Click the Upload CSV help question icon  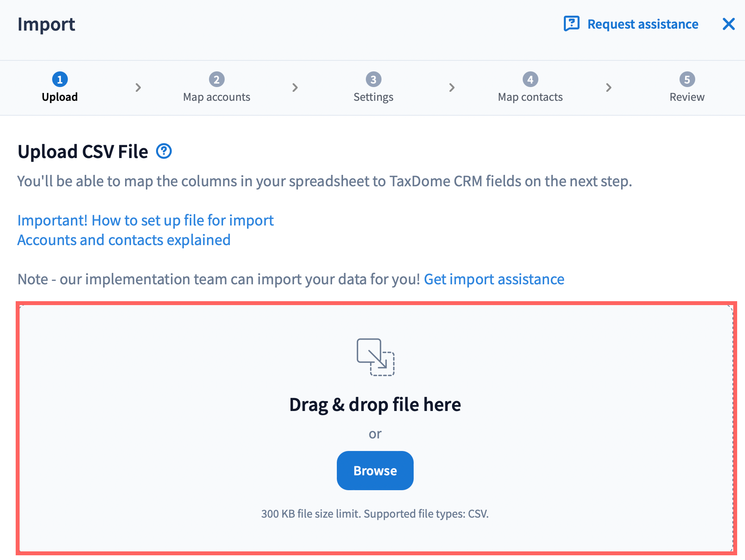(164, 151)
